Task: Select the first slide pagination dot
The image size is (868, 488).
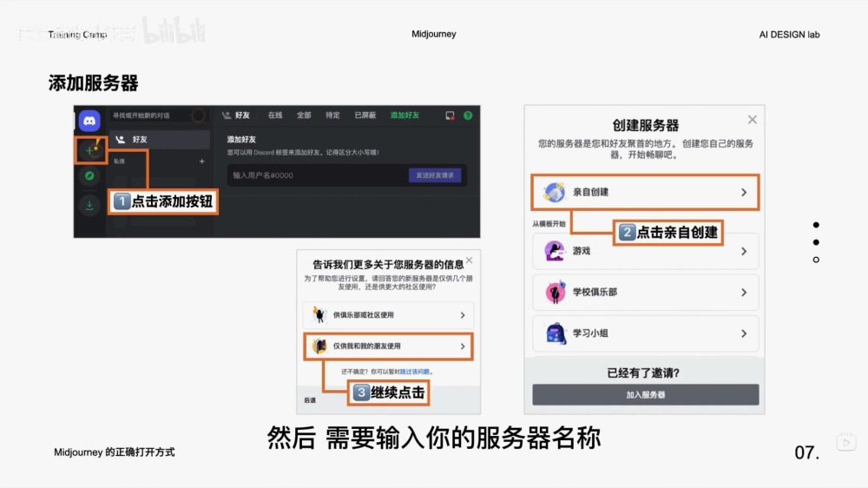Action: tap(816, 225)
